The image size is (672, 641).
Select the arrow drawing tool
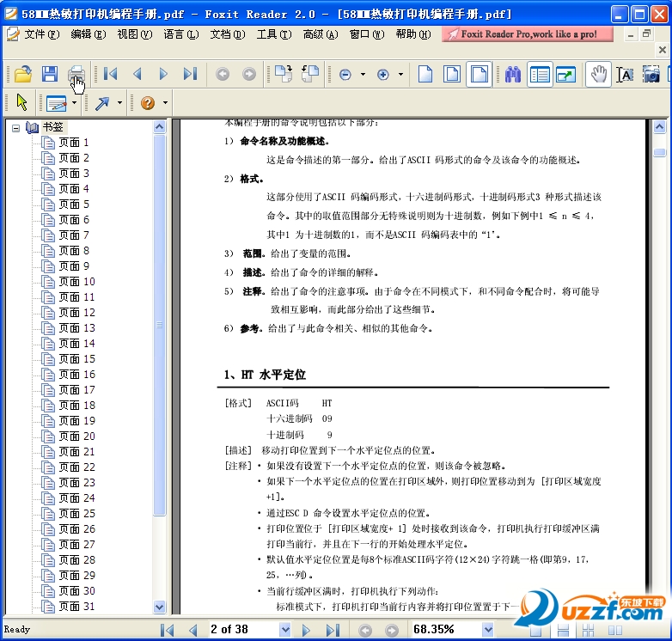tap(102, 103)
